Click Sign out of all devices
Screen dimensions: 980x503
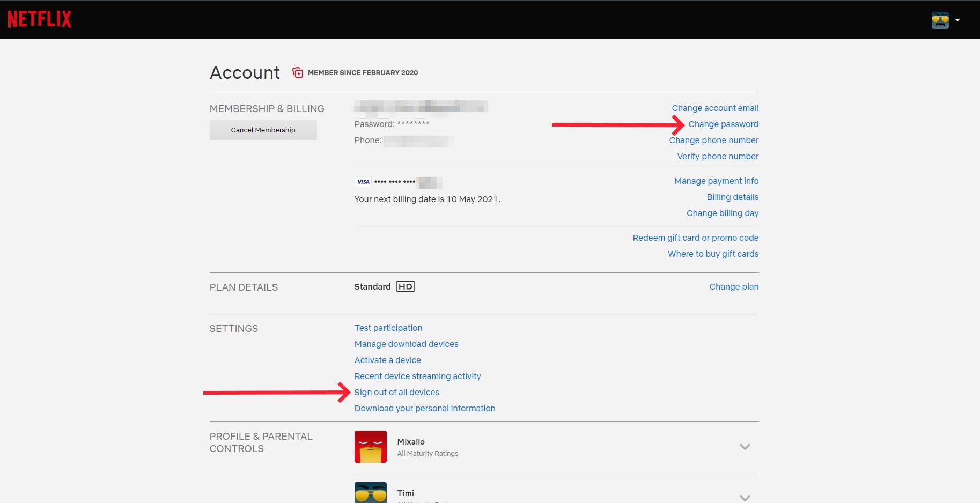click(396, 392)
